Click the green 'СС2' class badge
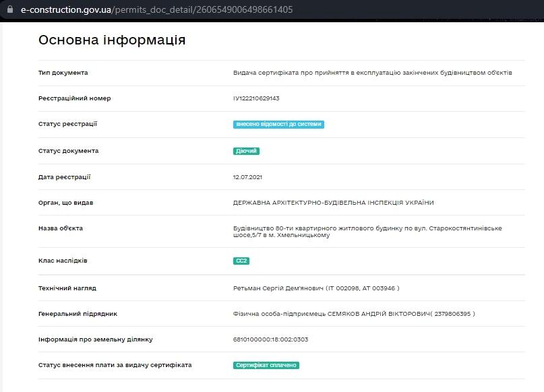544x392 pixels. pos(241,261)
